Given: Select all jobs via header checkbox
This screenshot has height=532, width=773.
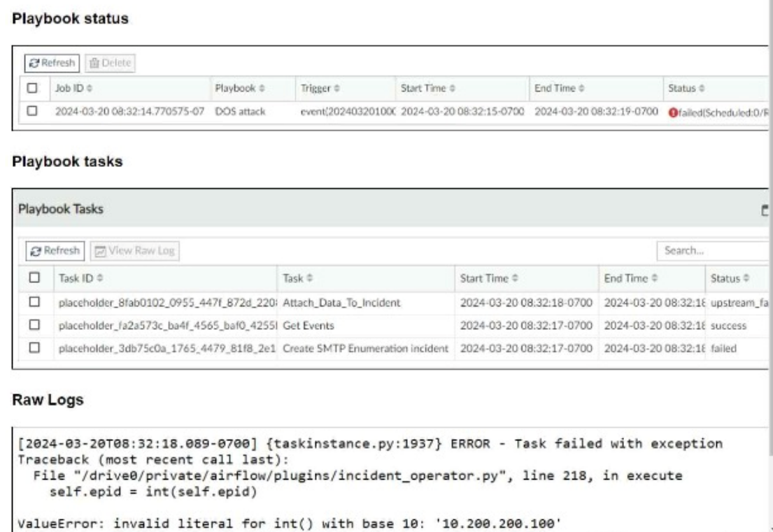Looking at the screenshot, I should click(x=33, y=91).
